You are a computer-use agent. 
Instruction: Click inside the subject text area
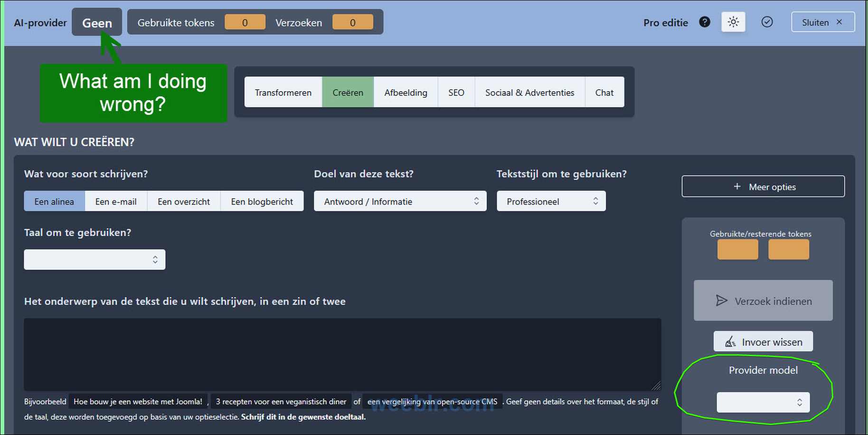342,354
